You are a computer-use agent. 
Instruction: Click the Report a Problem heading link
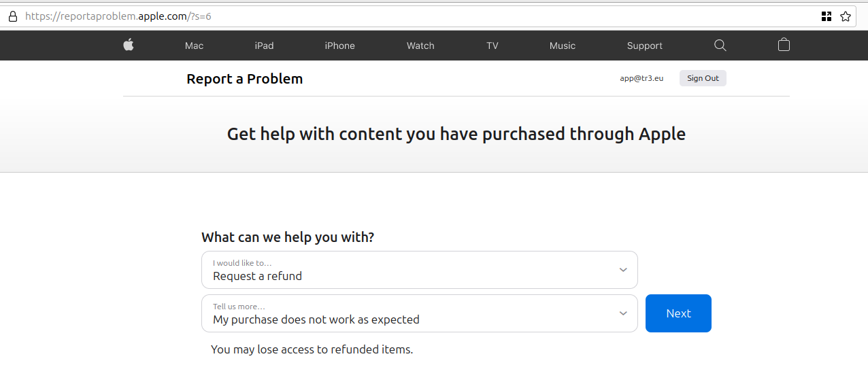tap(245, 79)
